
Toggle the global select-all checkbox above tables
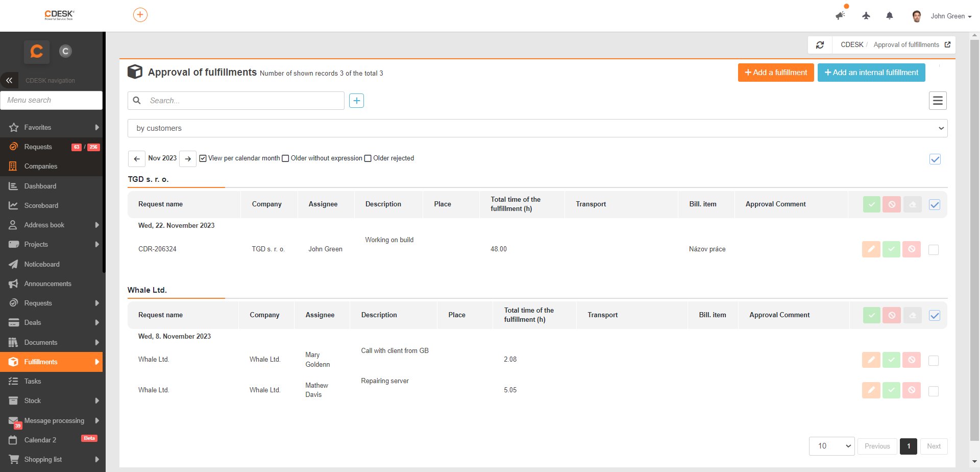point(935,159)
